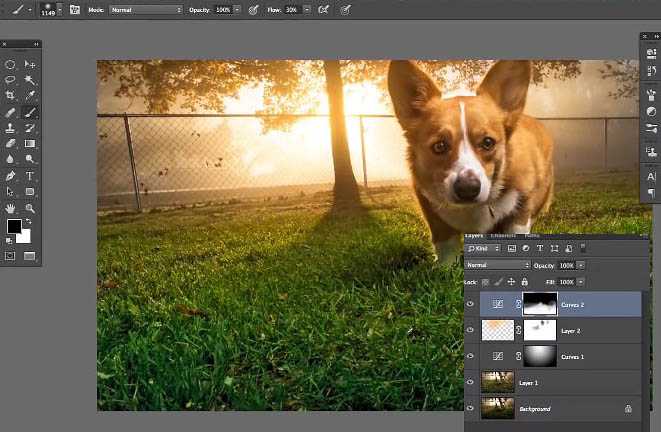
Task: Open the Character panel icon
Action: click(651, 175)
